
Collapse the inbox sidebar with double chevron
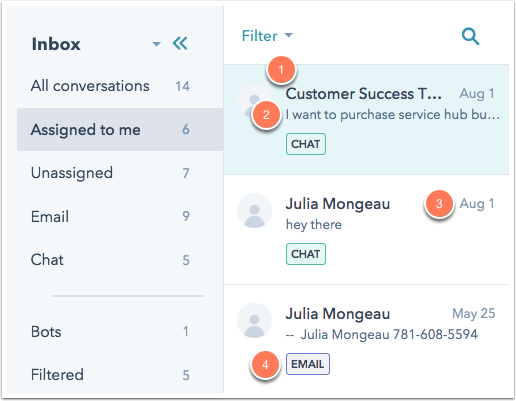click(180, 43)
